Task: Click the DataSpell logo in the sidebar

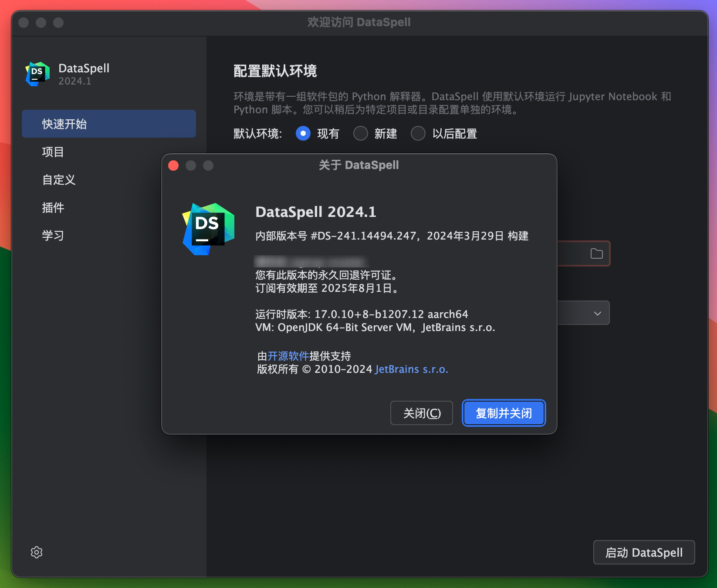Action: click(37, 74)
